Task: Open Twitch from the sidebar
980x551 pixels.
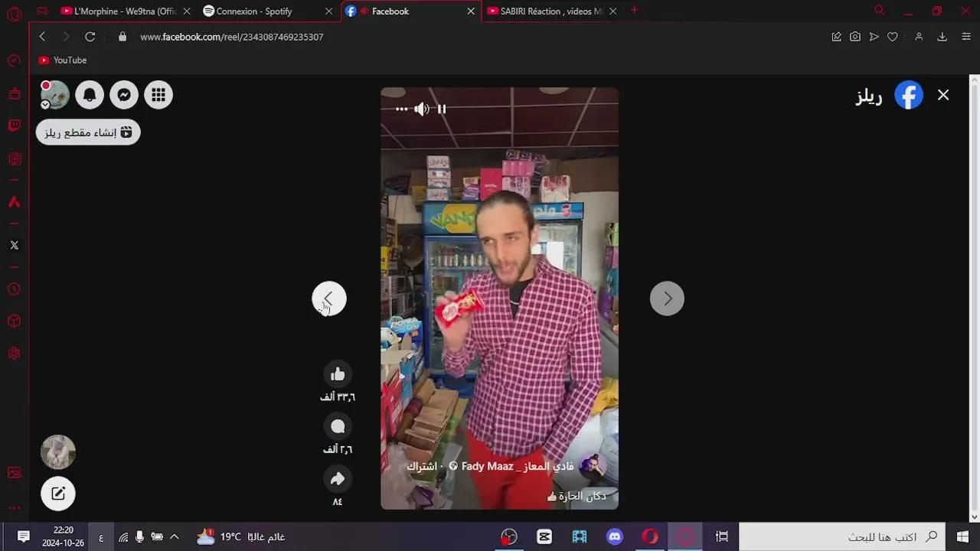Action: (x=14, y=125)
